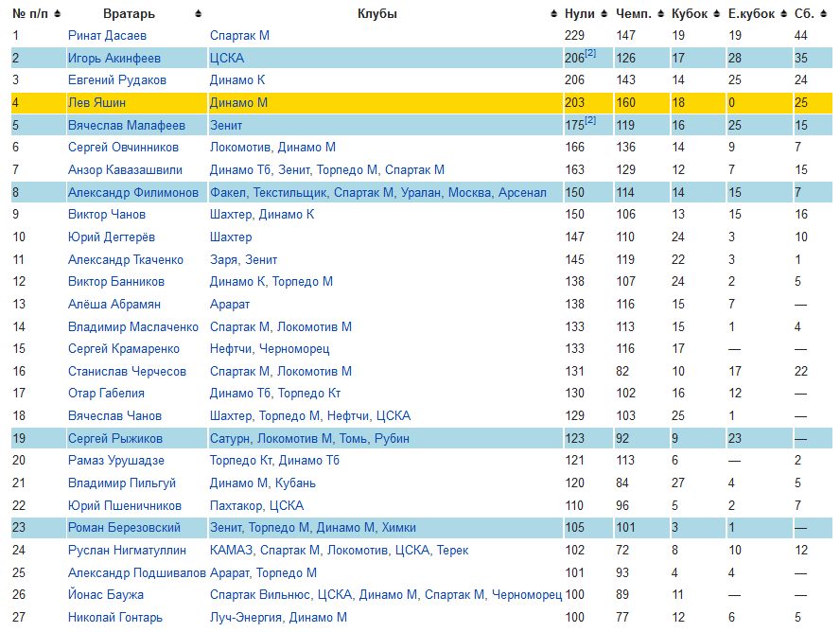Open ЦСКА club link in Акинфеев row
840x632 pixels.
pyautogui.click(x=226, y=59)
